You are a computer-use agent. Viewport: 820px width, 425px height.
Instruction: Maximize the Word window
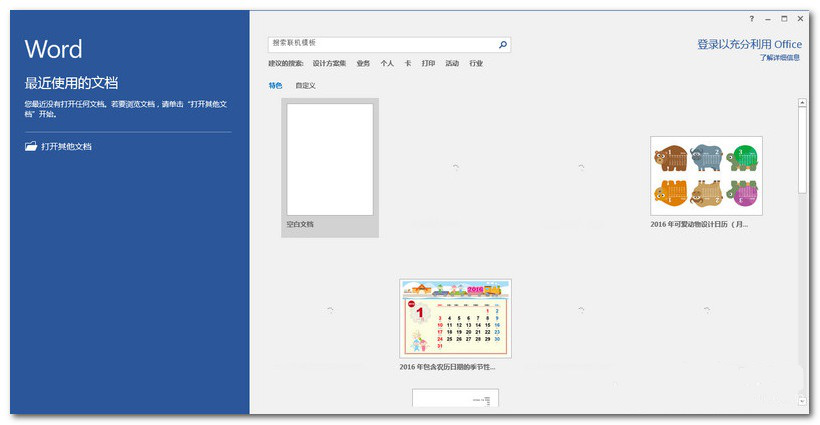(784, 19)
